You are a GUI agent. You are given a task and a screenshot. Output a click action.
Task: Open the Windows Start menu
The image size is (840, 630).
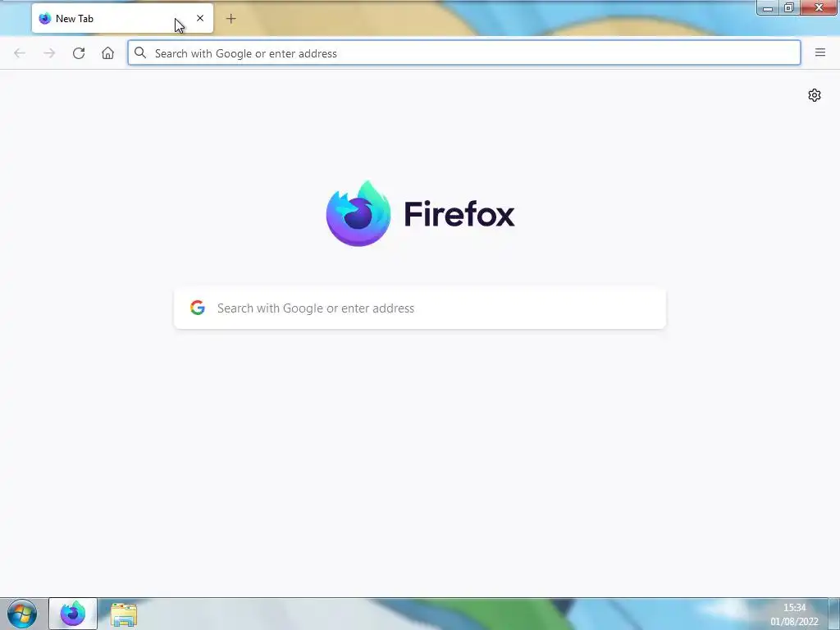22,614
